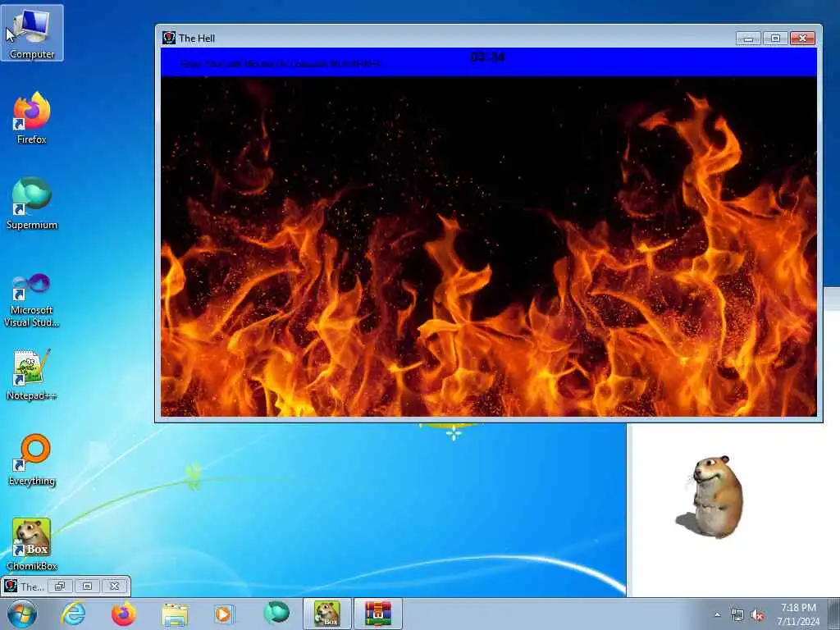Image resolution: width=840 pixels, height=630 pixels.
Task: Select the Firefox desktop shortcut
Action: (32, 118)
